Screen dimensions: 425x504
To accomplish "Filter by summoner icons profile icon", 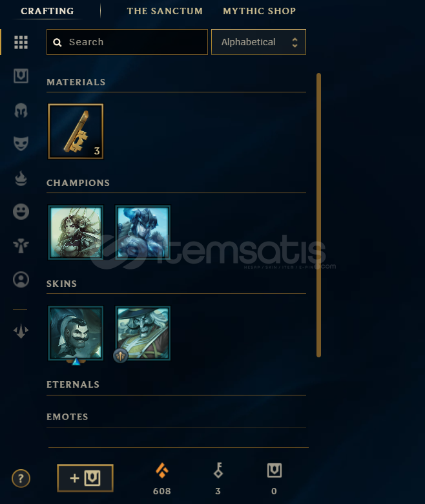I will pos(21,279).
